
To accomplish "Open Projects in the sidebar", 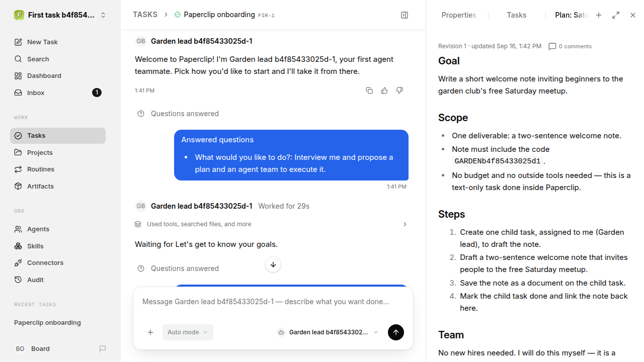I will coord(58,152).
